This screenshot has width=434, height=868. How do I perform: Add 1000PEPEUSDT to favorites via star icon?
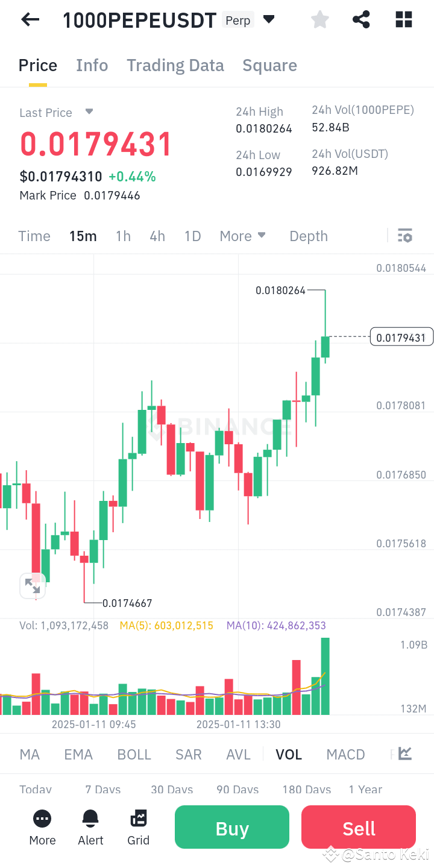click(x=319, y=19)
